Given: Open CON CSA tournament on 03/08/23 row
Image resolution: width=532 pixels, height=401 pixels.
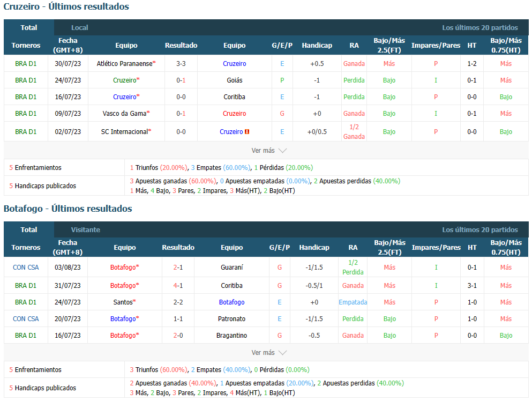Looking at the screenshot, I should pos(26,267).
